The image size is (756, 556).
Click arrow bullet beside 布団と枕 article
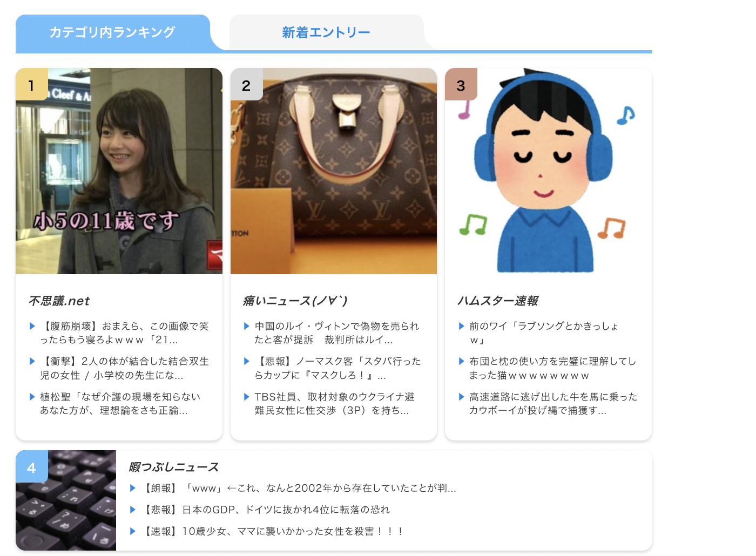[462, 361]
